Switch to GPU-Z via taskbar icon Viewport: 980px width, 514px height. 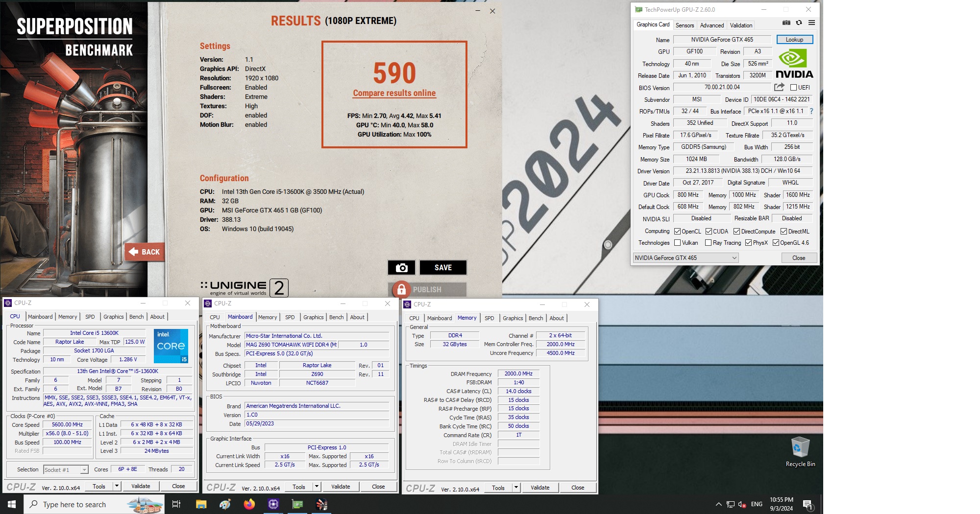coord(297,504)
